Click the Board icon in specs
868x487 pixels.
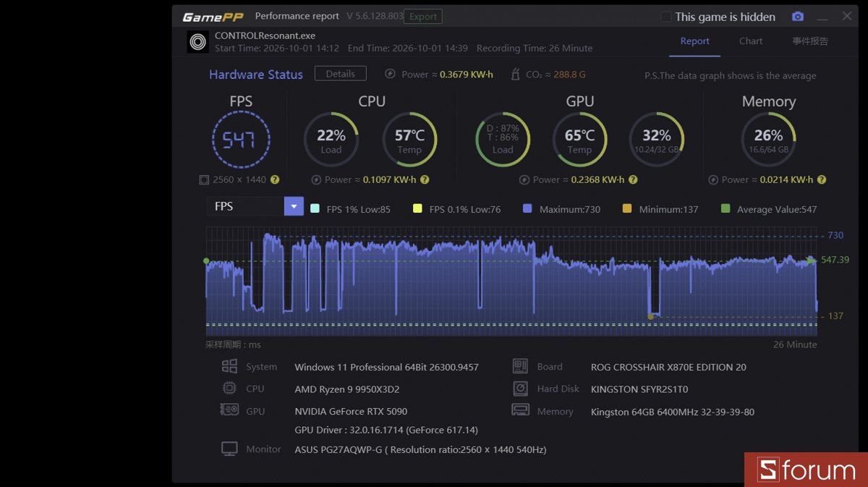[x=520, y=366]
